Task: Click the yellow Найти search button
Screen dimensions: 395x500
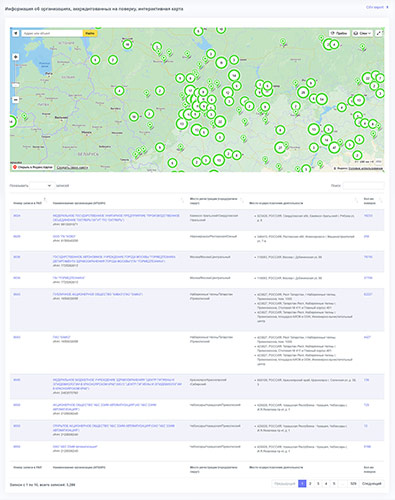Action: click(90, 33)
